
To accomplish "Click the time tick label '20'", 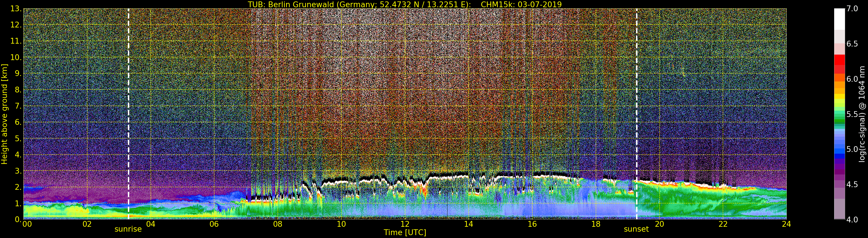I will [x=659, y=224].
